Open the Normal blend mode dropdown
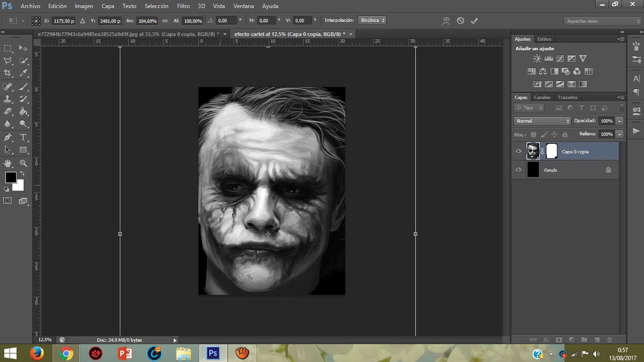This screenshot has width=644, height=362. coord(542,121)
